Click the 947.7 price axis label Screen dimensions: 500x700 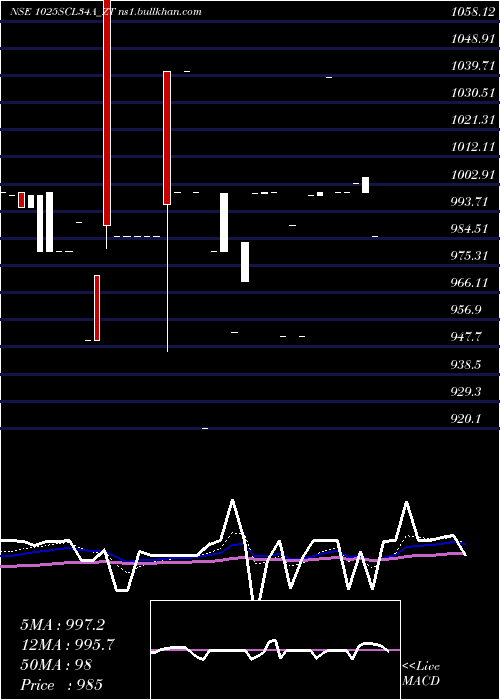(x=466, y=337)
